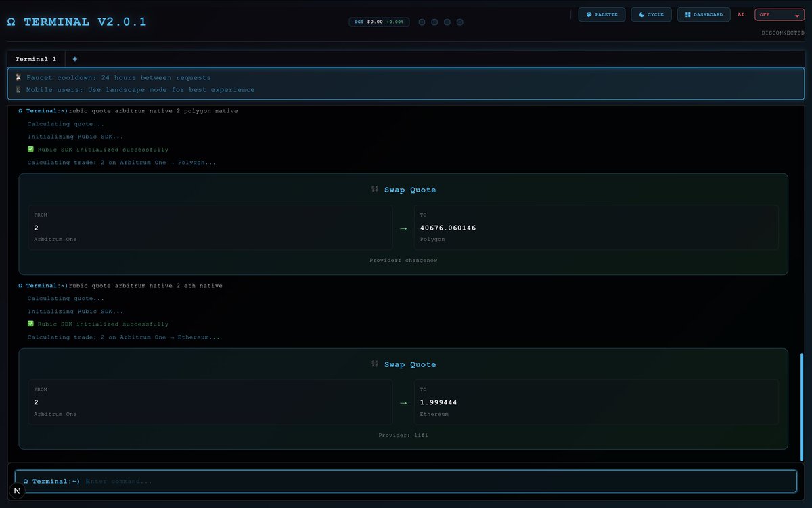Select the Terminal 1 tab

pos(36,59)
